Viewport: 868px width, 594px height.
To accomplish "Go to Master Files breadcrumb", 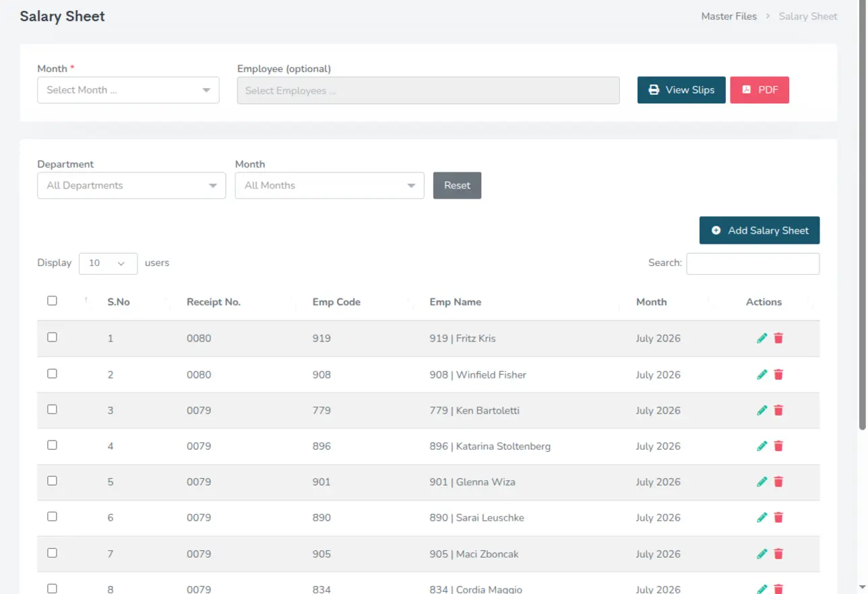I will pyautogui.click(x=728, y=16).
